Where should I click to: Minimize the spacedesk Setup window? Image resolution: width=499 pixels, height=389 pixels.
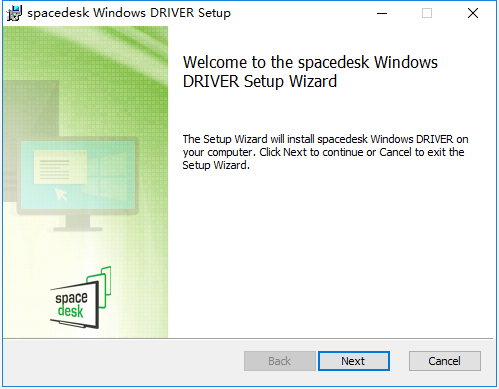[382, 13]
